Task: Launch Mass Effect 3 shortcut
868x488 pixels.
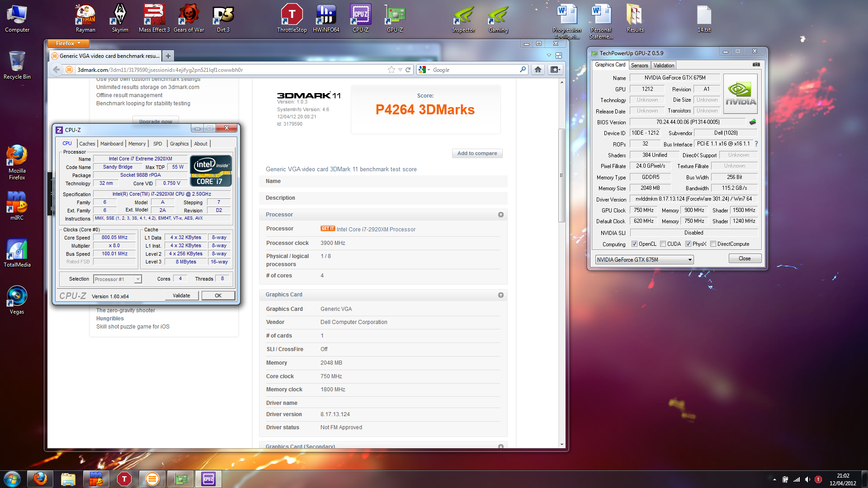Action: pos(154,18)
